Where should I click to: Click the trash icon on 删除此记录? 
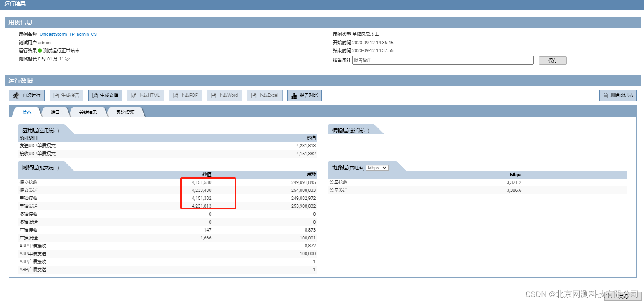[606, 96]
